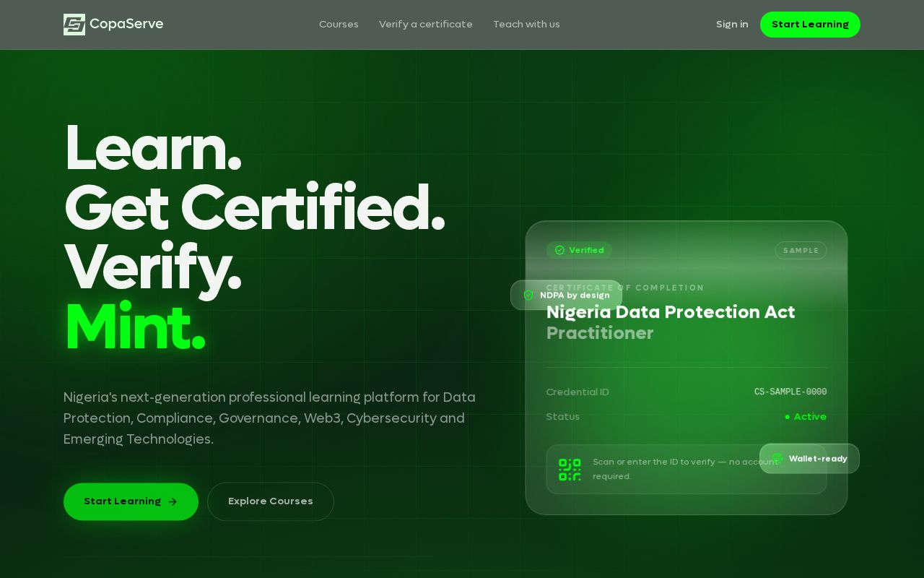Click the Verified badge label
Image resolution: width=924 pixels, height=578 pixels.
click(586, 250)
